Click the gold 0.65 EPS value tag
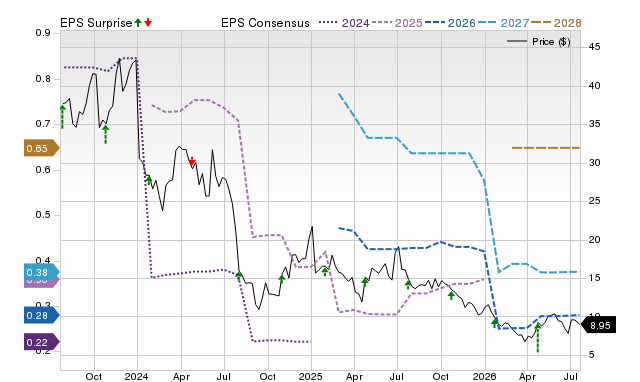The width and height of the screenshot is (640, 382). point(42,149)
